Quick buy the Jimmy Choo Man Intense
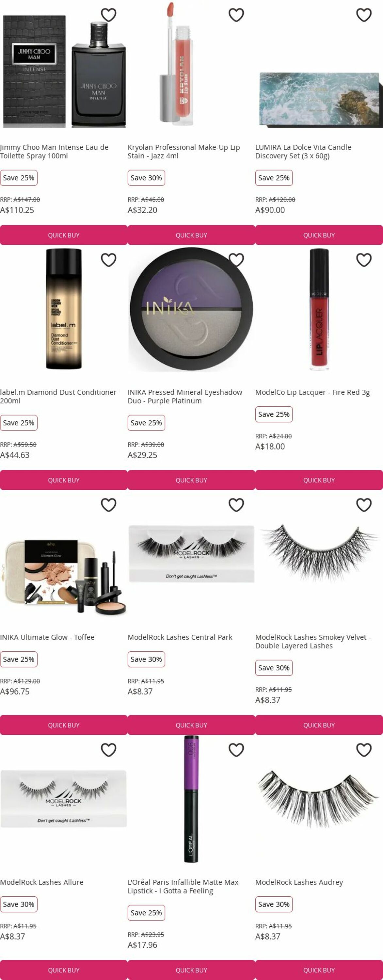Screen dimensions: 383x980 [64, 235]
